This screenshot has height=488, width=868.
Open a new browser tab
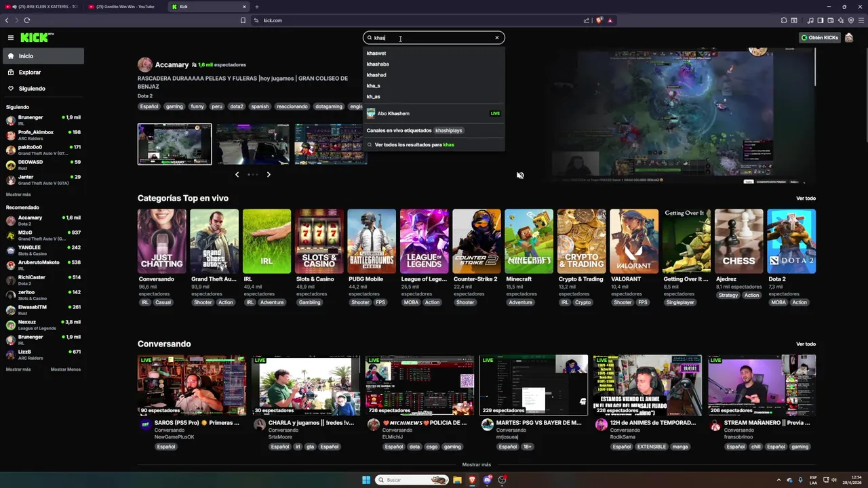click(256, 7)
